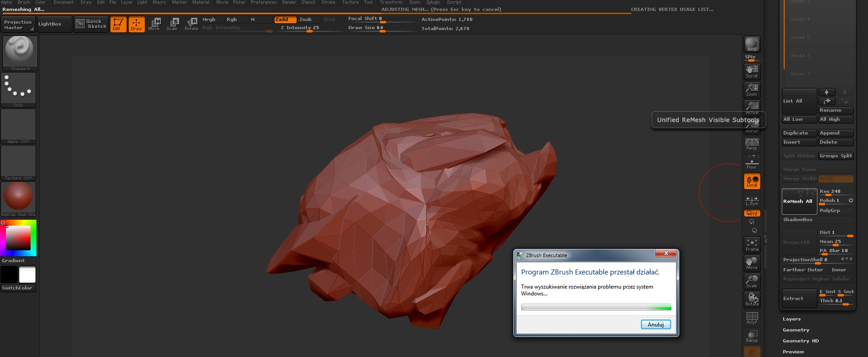
Task: Expand the Geometry HD section
Action: (x=801, y=341)
